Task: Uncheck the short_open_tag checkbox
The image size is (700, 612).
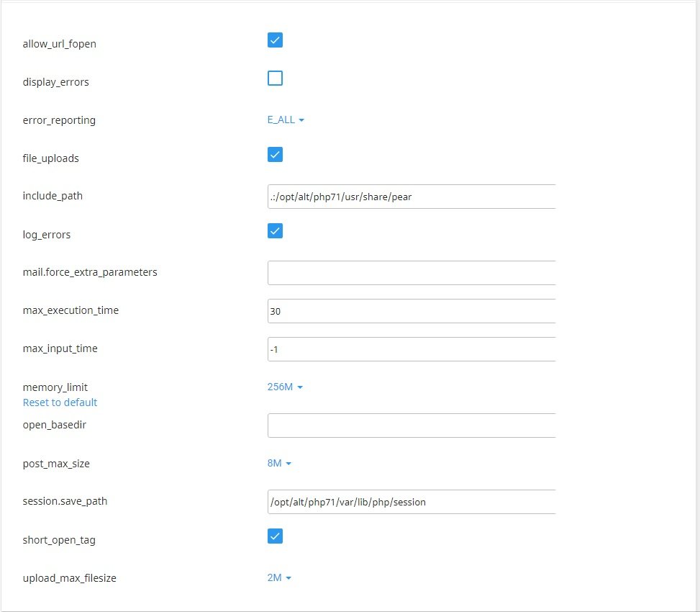Action: (x=275, y=536)
